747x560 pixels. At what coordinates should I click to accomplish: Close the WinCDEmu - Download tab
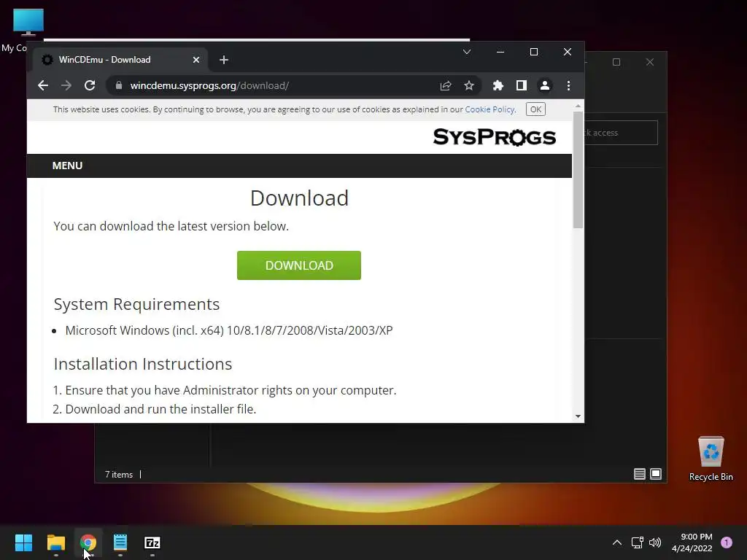[x=196, y=60]
